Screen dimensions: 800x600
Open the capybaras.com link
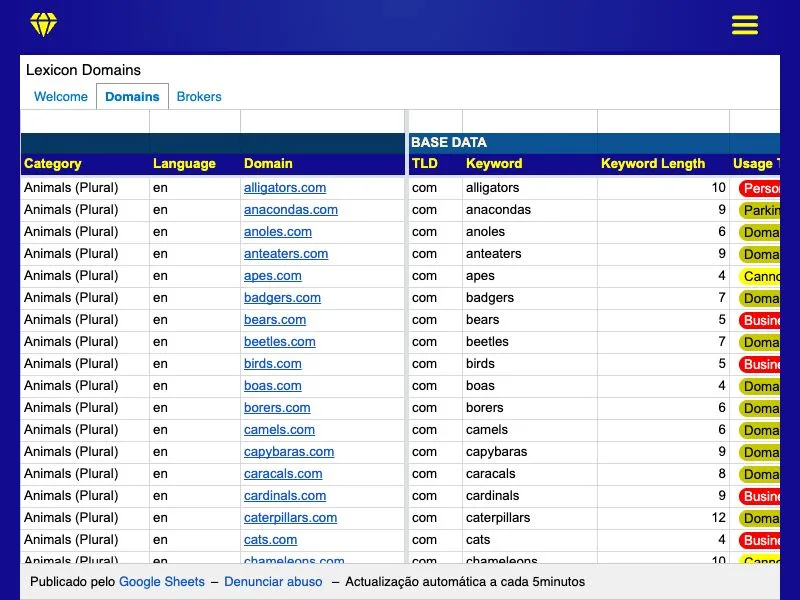coord(289,452)
